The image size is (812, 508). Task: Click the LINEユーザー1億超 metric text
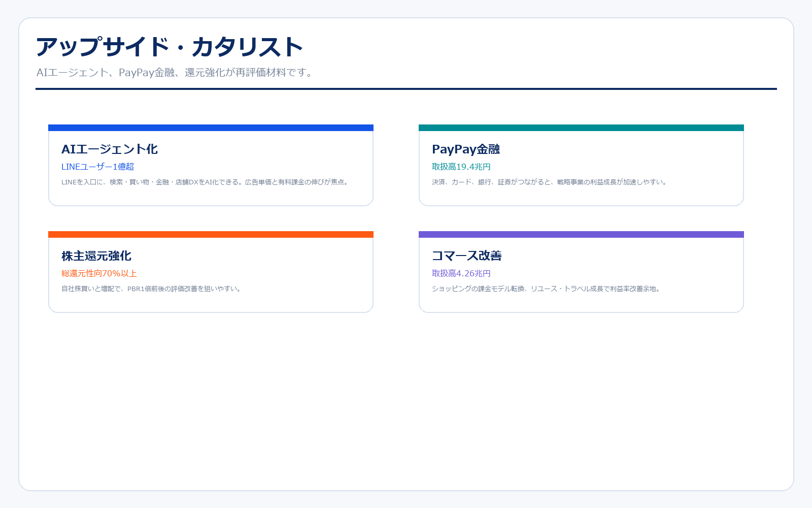(x=98, y=167)
